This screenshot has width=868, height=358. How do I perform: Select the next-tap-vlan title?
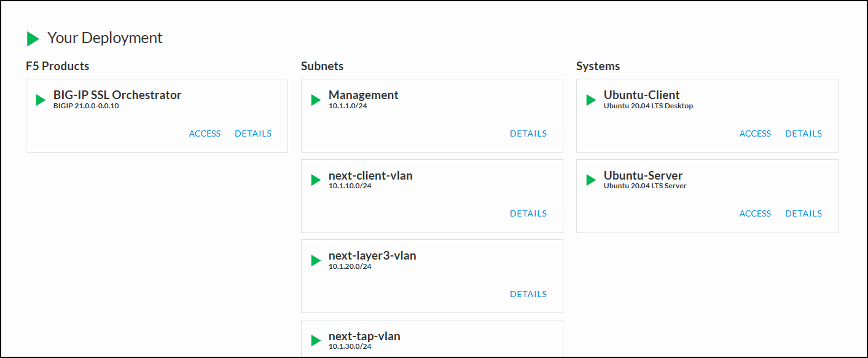pos(364,336)
